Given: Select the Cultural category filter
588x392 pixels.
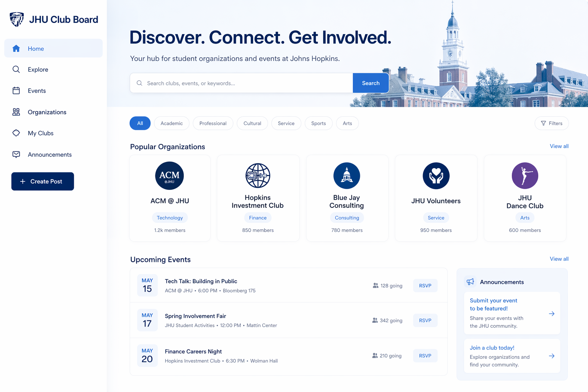Looking at the screenshot, I should point(252,123).
